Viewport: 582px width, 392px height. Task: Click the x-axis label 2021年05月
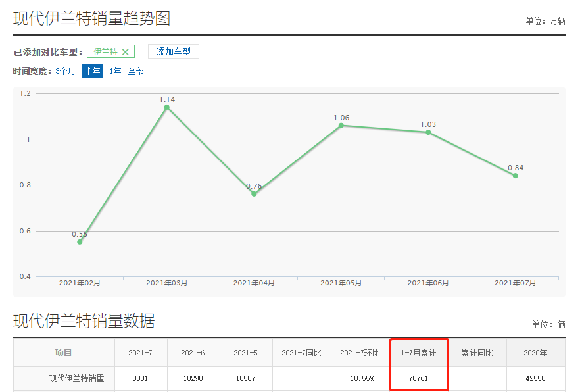341,283
